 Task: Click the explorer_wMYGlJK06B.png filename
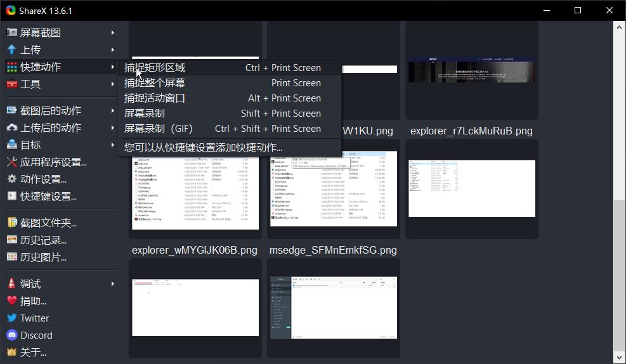[195, 250]
